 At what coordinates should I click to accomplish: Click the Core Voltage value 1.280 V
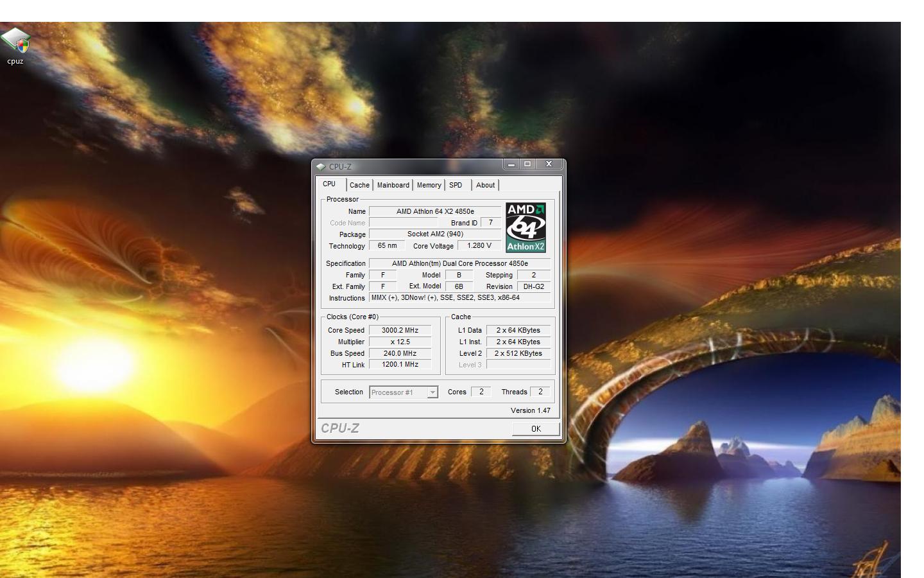[479, 246]
